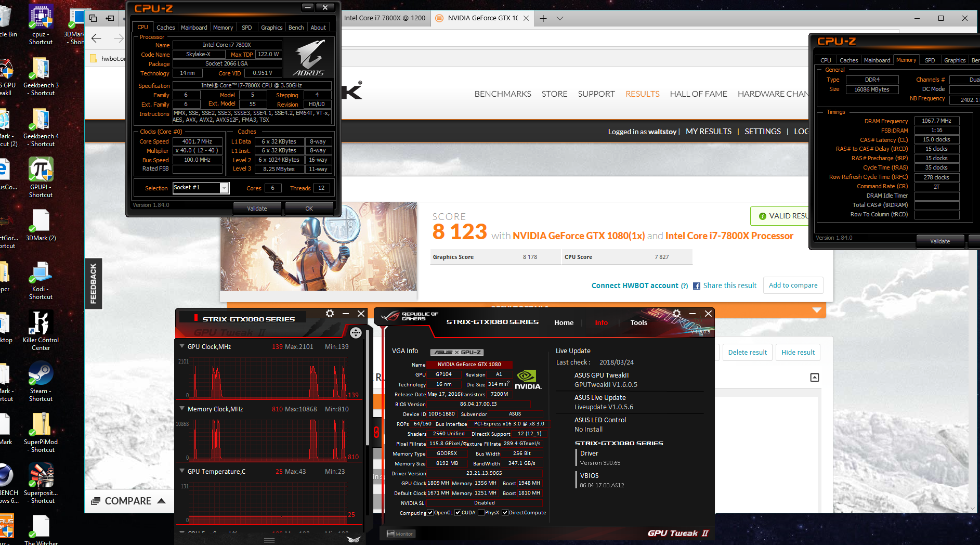Open the cpuz desktop shortcut
Screen dimensions: 980x545
[41, 24]
